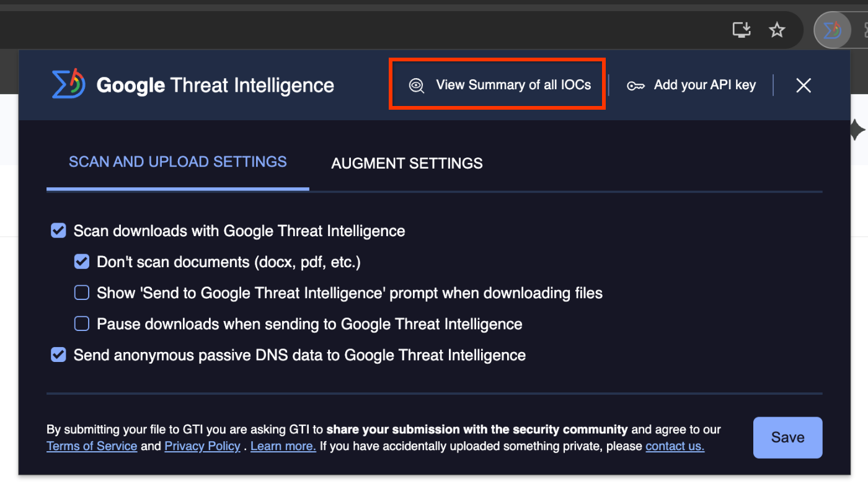Viewport: 868px width, 494px height.
Task: Open the Privacy Policy link
Action: point(202,446)
